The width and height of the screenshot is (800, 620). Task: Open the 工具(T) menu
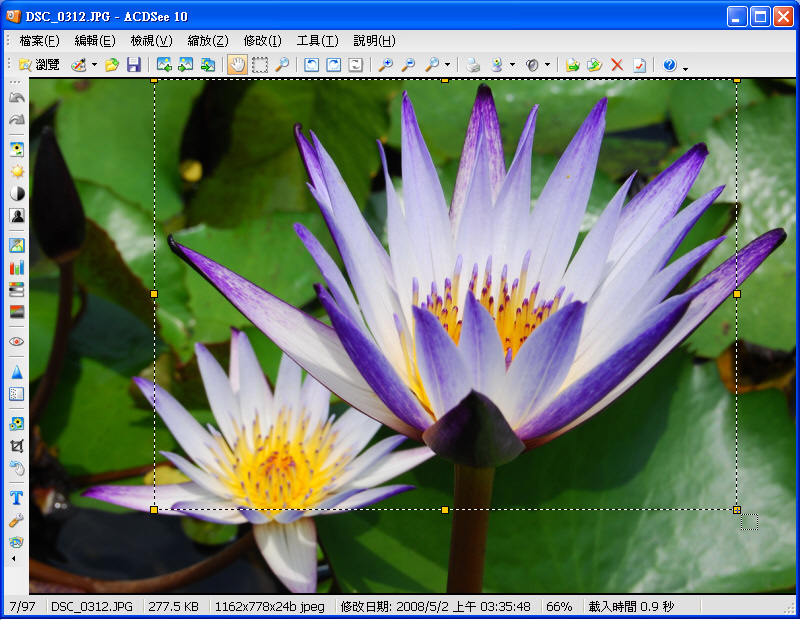(x=317, y=41)
